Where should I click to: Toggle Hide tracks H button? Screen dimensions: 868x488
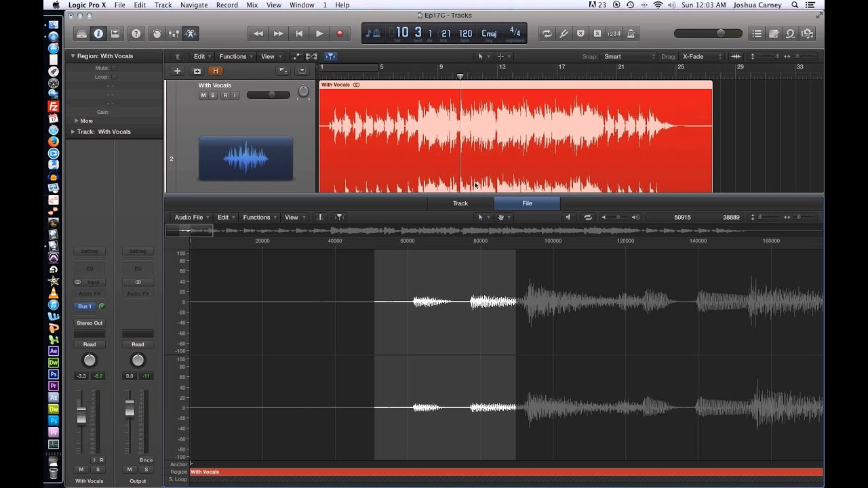click(x=216, y=70)
